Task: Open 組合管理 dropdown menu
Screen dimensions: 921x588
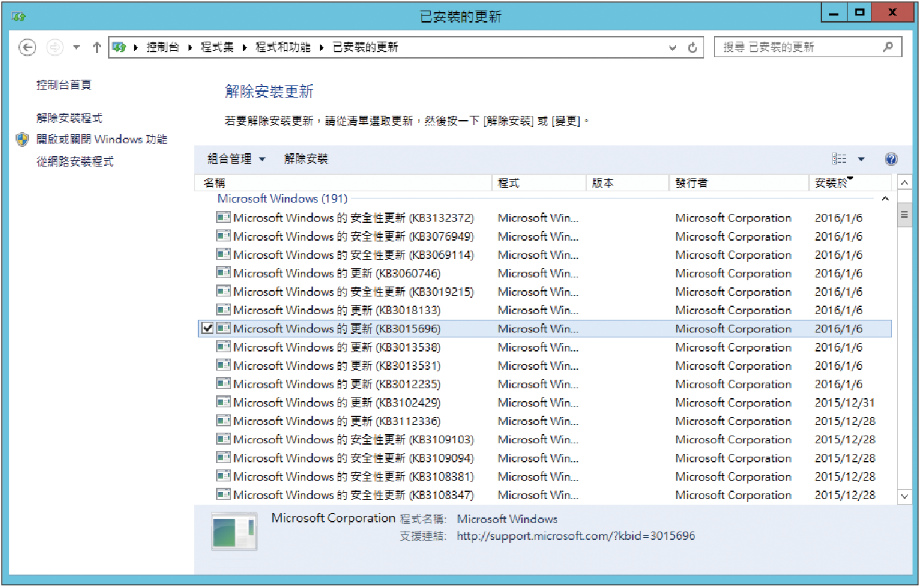Action: click(237, 160)
